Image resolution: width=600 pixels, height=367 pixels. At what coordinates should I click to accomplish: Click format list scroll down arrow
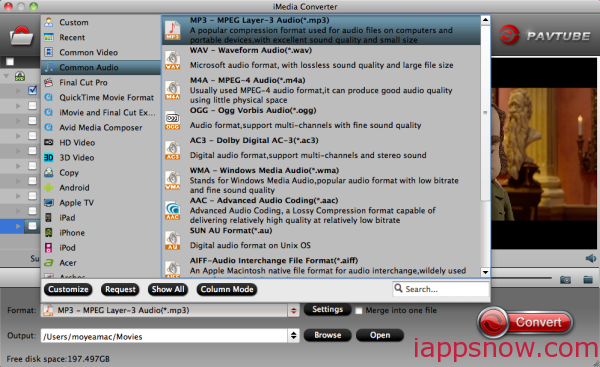pyautogui.click(x=485, y=272)
